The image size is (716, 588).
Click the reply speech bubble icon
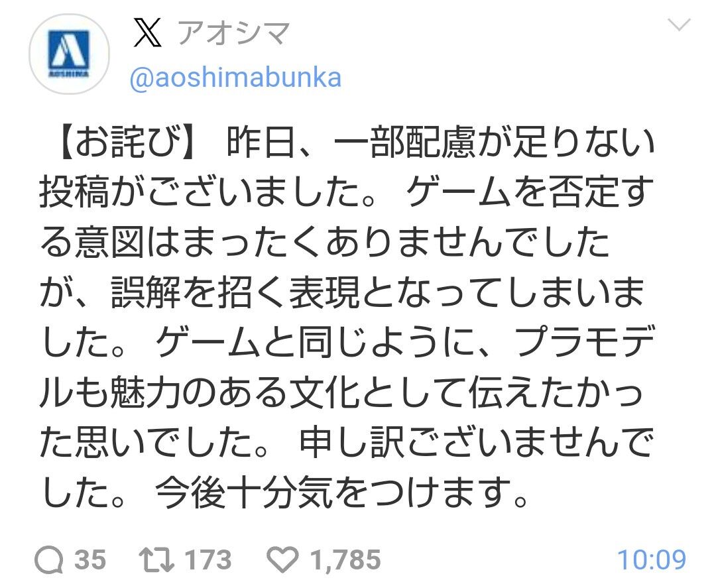tap(49, 560)
